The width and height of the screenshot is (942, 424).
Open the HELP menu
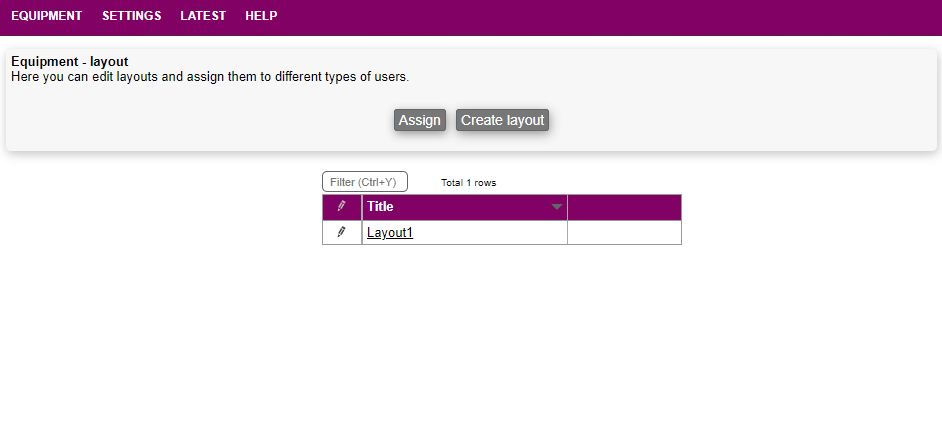coord(261,16)
